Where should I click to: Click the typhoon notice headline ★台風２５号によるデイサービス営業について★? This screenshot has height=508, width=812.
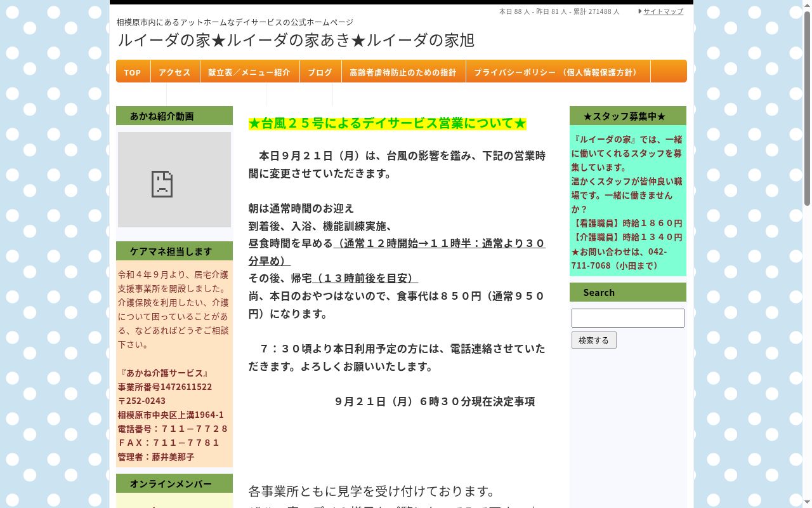coord(388,123)
